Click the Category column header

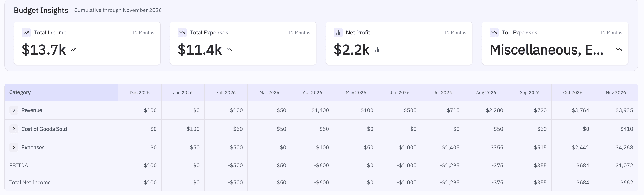point(20,92)
